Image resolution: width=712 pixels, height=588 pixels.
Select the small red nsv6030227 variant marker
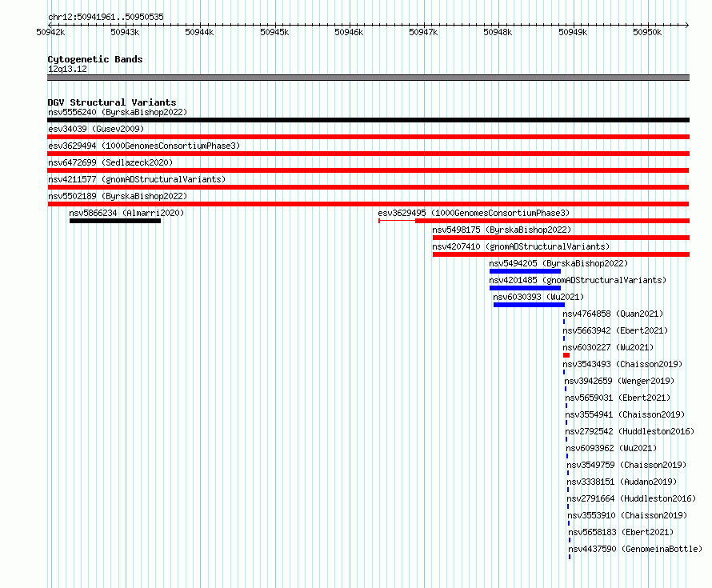coord(566,355)
